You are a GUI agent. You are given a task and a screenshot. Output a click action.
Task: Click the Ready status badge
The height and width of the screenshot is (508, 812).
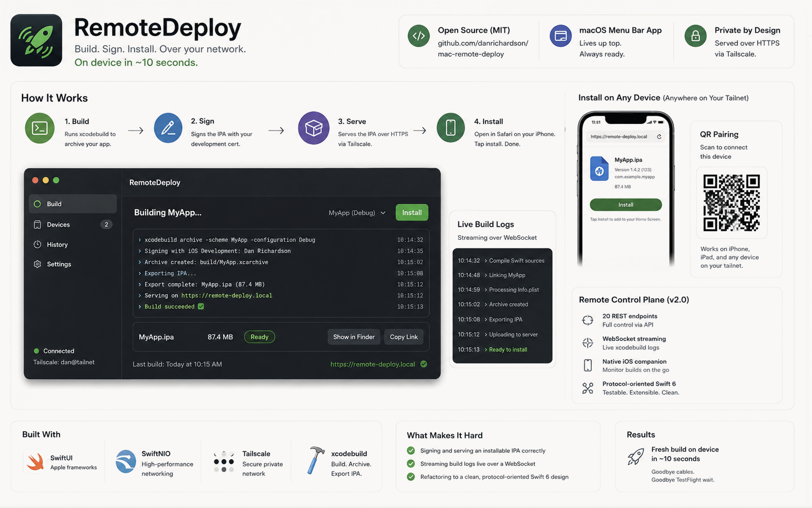coord(259,337)
